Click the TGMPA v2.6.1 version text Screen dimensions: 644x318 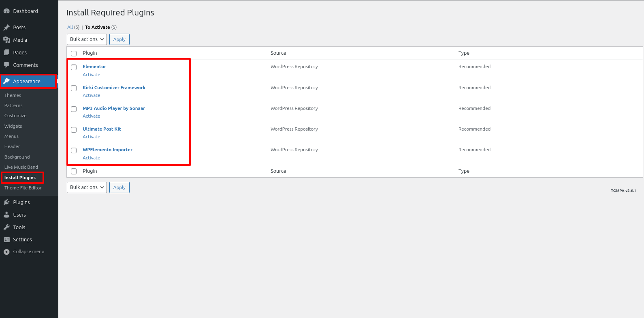click(x=623, y=191)
